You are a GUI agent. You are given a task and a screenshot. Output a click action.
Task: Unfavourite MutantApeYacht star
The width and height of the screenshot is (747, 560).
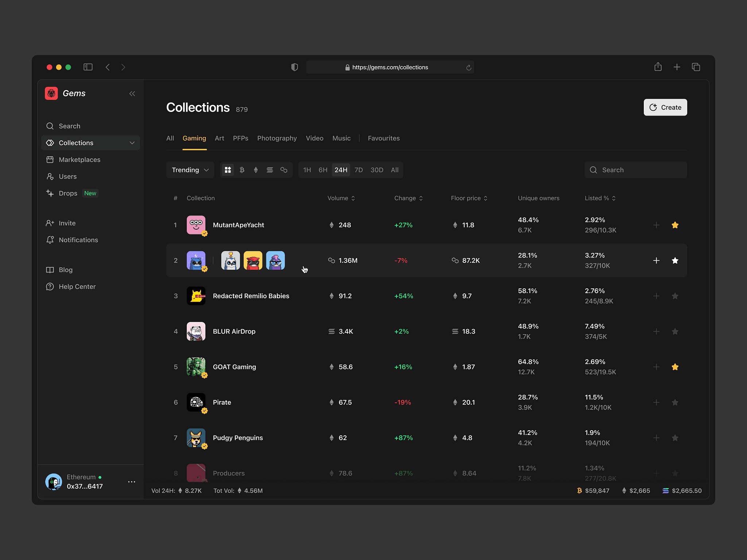(x=675, y=225)
